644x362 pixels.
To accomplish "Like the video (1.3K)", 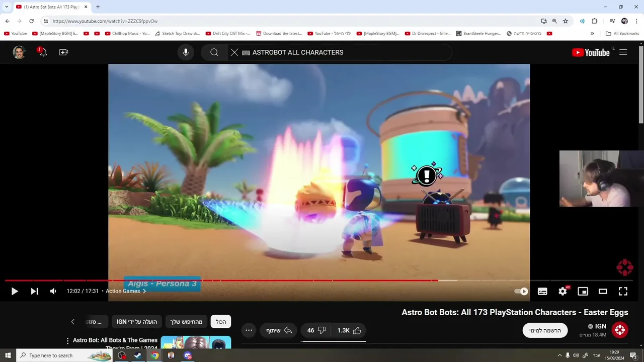I will pyautogui.click(x=350, y=330).
